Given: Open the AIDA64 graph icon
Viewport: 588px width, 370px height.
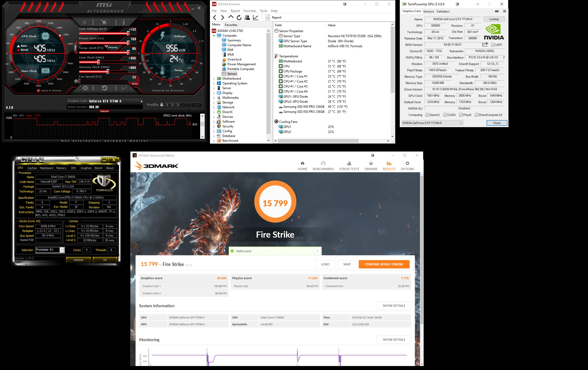Looking at the screenshot, I should point(256,18).
